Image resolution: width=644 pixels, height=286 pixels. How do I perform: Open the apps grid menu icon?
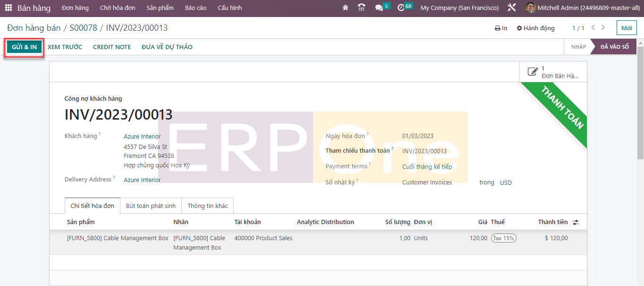[8, 8]
